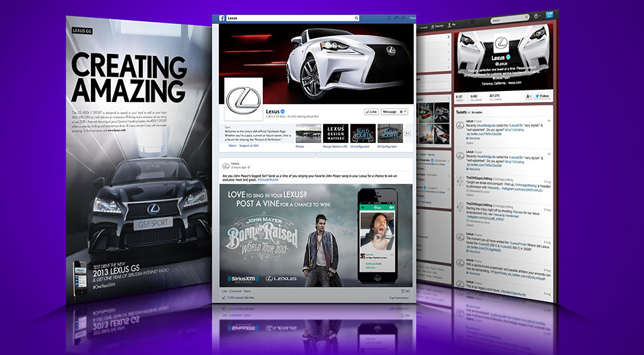Click Twitter Discover tab
The image size is (644, 355).
tap(437, 26)
